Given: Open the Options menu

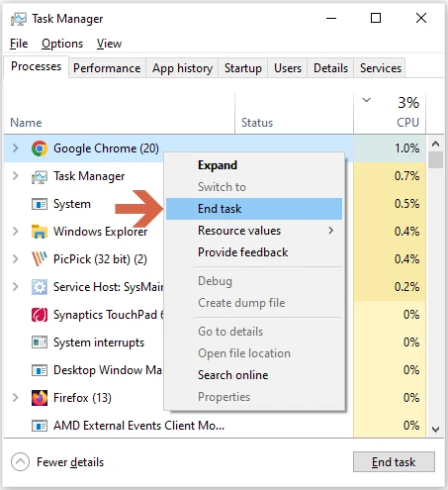Looking at the screenshot, I should 62,44.
